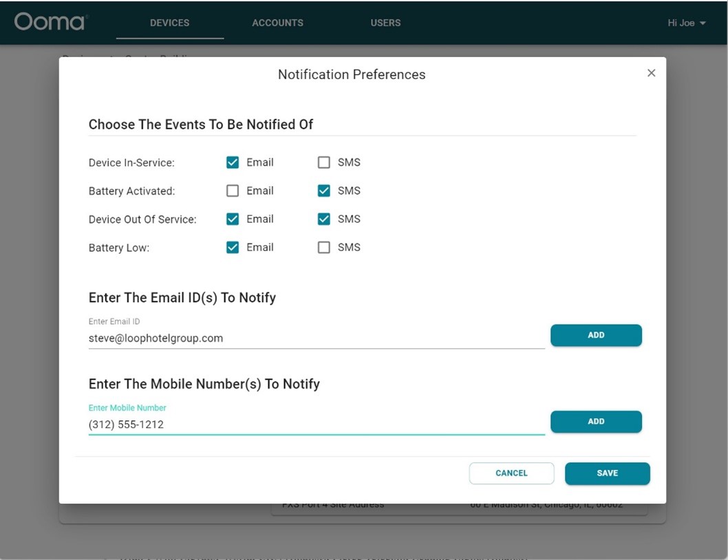
Task: Enable Battery Activated Email checkbox
Action: coord(233,191)
